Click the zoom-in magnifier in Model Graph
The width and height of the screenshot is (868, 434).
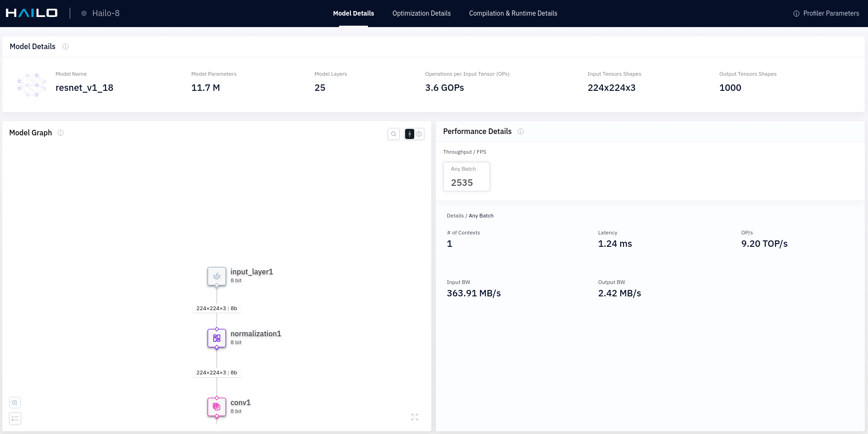tap(15, 403)
